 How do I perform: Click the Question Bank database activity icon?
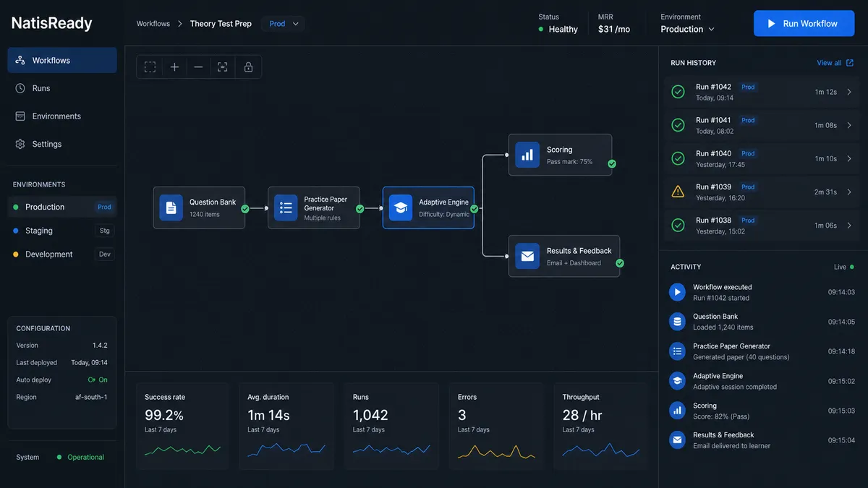pyautogui.click(x=677, y=322)
